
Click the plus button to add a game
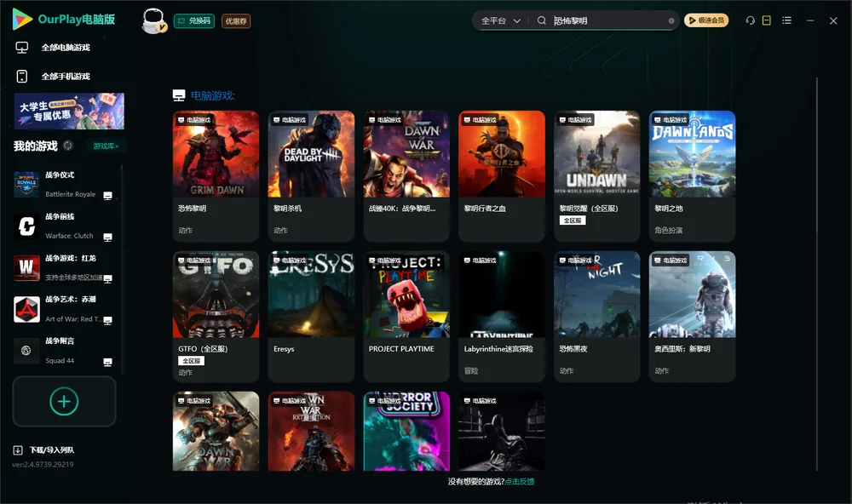(x=64, y=401)
